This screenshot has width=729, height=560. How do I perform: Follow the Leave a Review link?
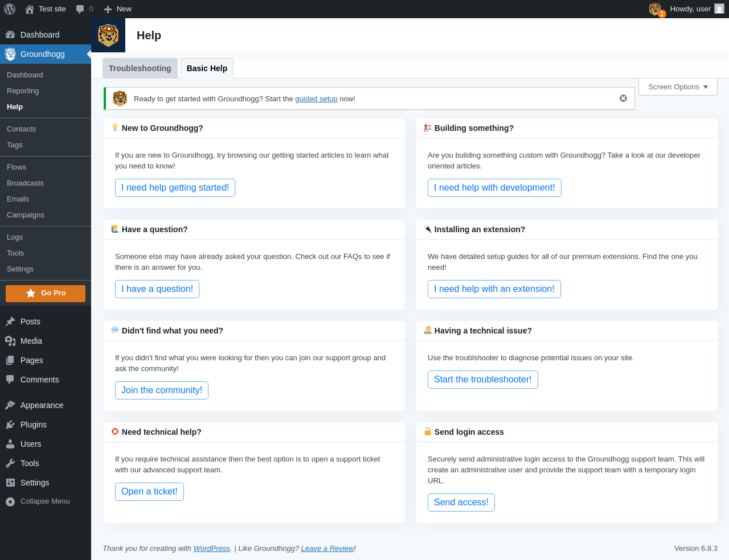pos(327,549)
